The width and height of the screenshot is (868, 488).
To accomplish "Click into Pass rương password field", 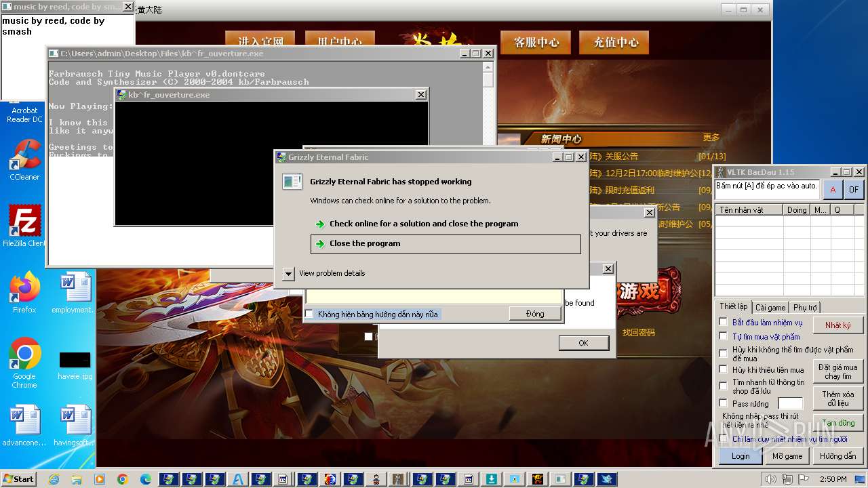I will click(791, 403).
